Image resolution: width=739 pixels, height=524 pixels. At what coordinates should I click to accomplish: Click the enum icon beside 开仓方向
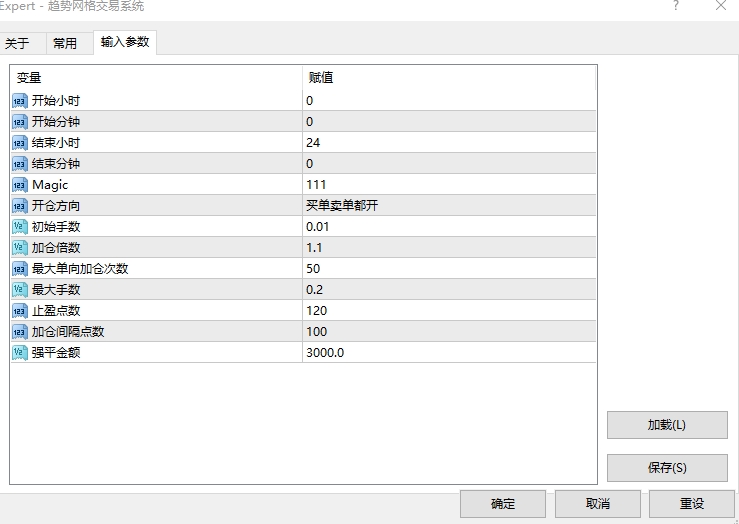point(19,205)
